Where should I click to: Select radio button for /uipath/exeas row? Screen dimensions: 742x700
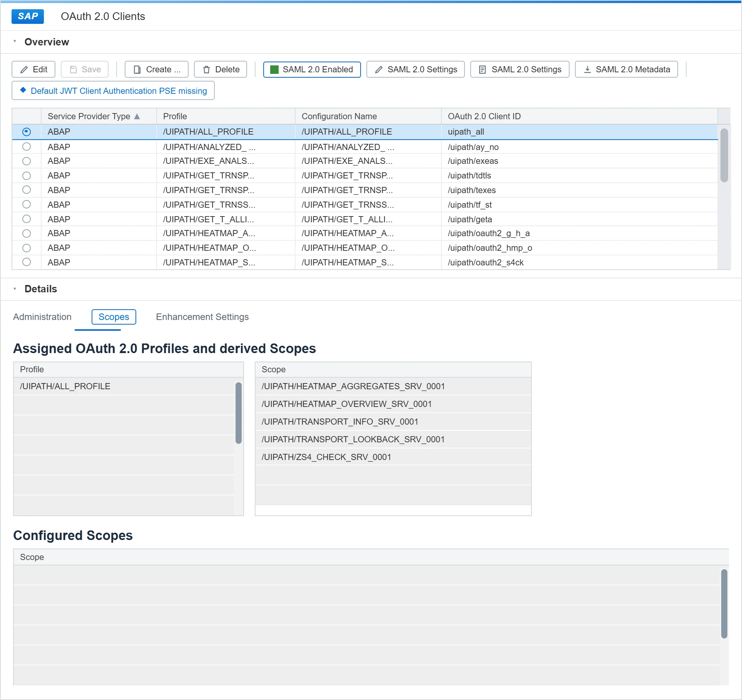[x=27, y=161]
